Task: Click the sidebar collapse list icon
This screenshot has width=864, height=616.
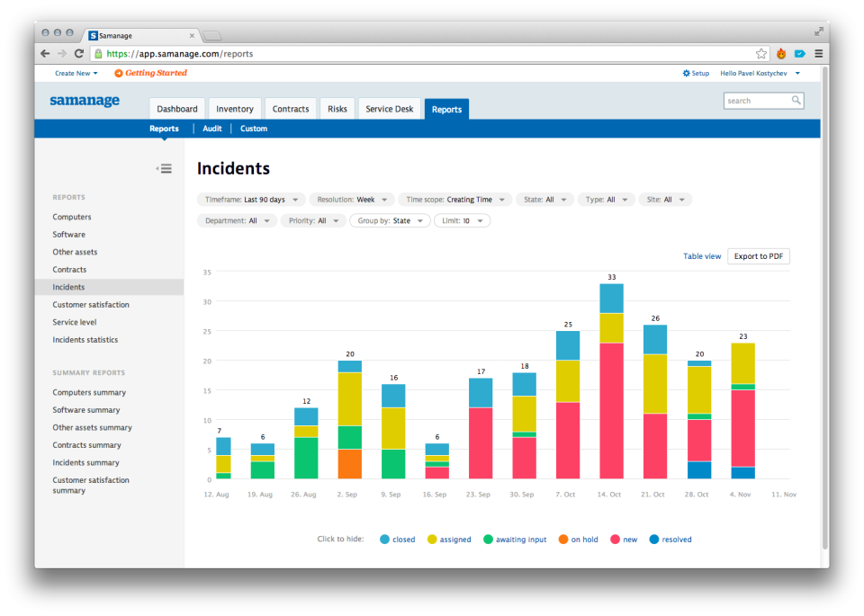Action: [x=164, y=168]
